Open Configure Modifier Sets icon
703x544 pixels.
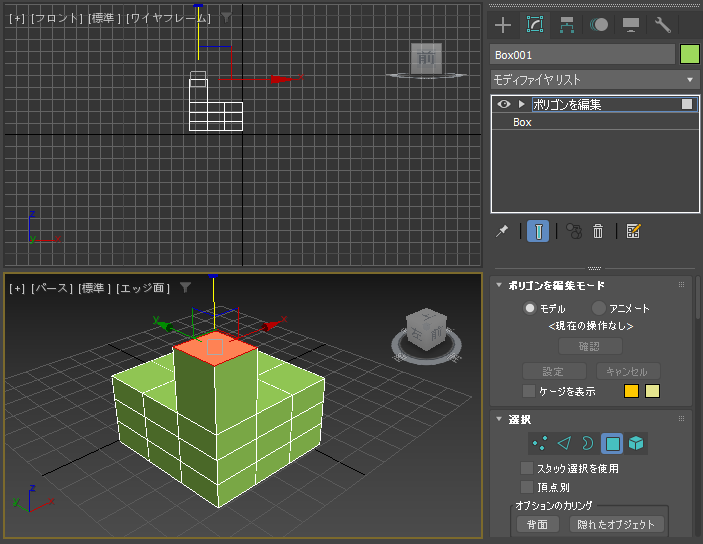point(633,231)
